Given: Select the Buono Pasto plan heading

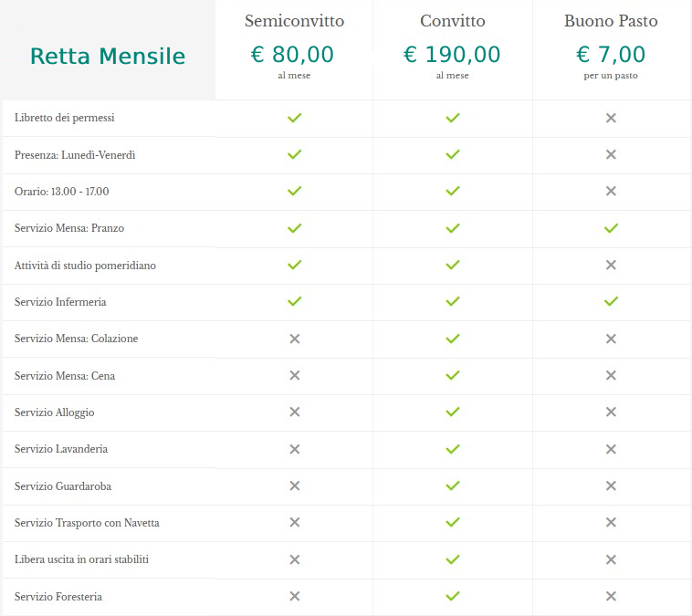Looking at the screenshot, I should [x=611, y=21].
